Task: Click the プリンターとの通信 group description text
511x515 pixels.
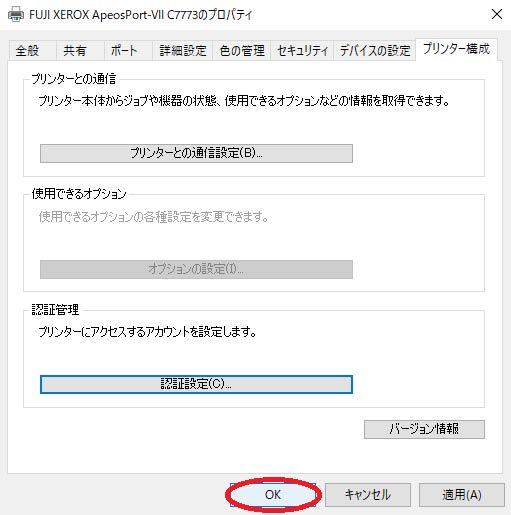Action: tap(244, 100)
